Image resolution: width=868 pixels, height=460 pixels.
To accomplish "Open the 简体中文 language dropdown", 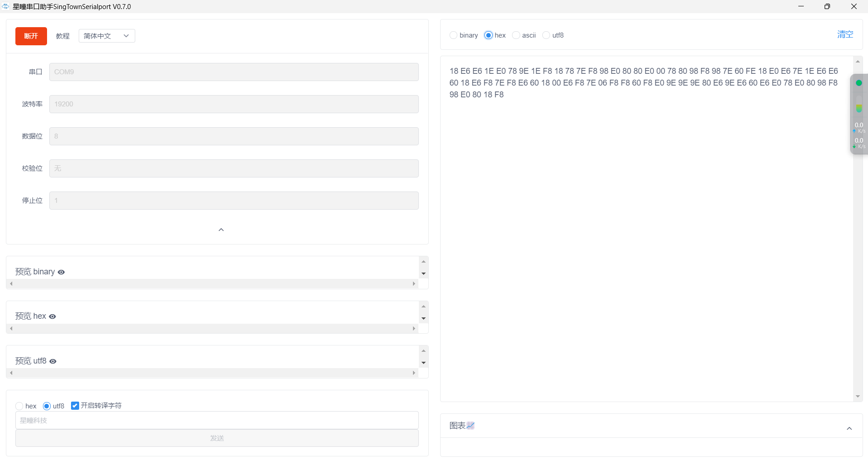I will [107, 36].
